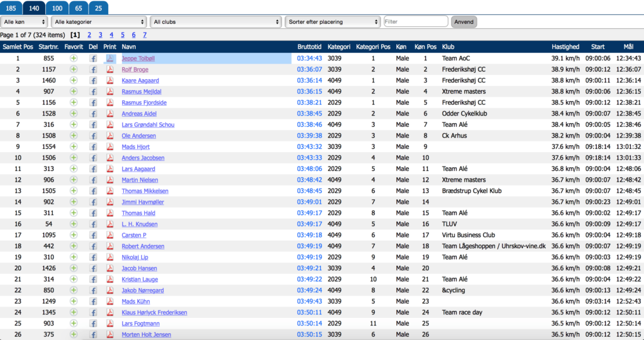The image size is (644, 340).
Task: Toggle favorite for Lars Fogtmann
Action: (x=74, y=323)
